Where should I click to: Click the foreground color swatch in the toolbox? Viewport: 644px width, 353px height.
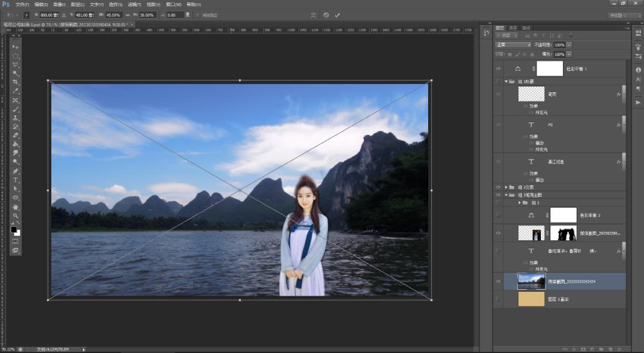pyautogui.click(x=14, y=229)
